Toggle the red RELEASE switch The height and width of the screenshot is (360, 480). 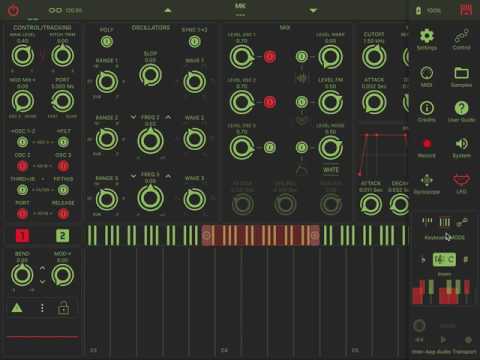[x=63, y=214]
